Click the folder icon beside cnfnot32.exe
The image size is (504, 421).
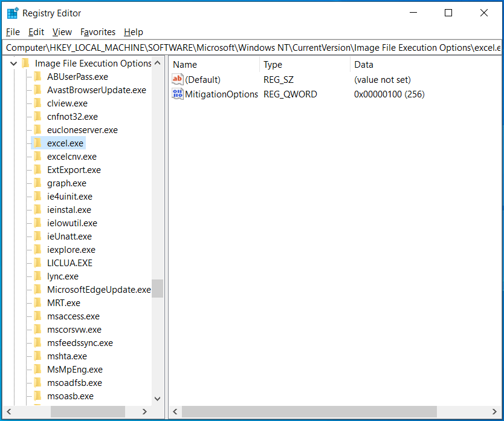[x=38, y=116]
